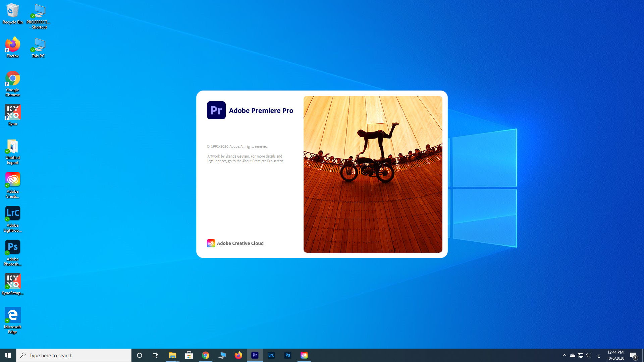
Task: Open the Microsoft Store taskbar icon
Action: point(189,355)
